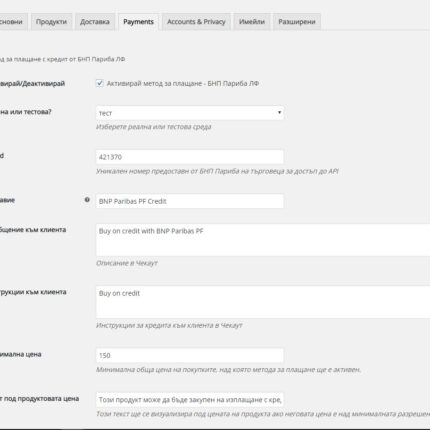Open the Payments tab
This screenshot has height=430, width=430.
(138, 22)
